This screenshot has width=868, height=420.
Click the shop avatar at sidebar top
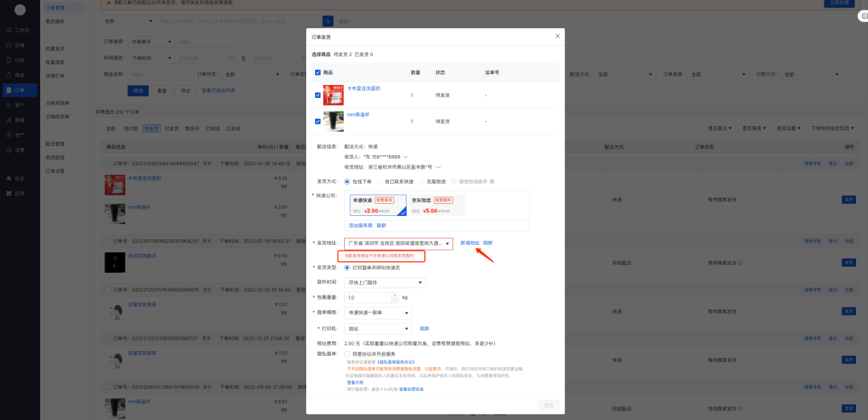pyautogui.click(x=20, y=10)
